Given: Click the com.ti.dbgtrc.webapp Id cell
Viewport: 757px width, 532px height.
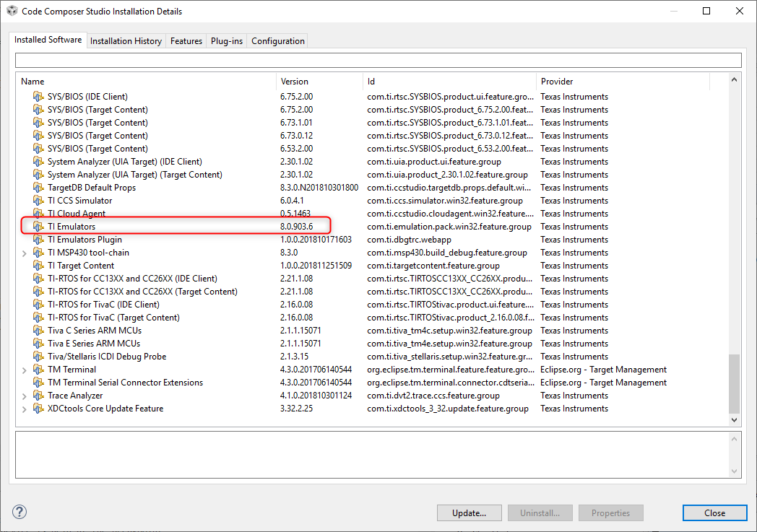Looking at the screenshot, I should [409, 240].
